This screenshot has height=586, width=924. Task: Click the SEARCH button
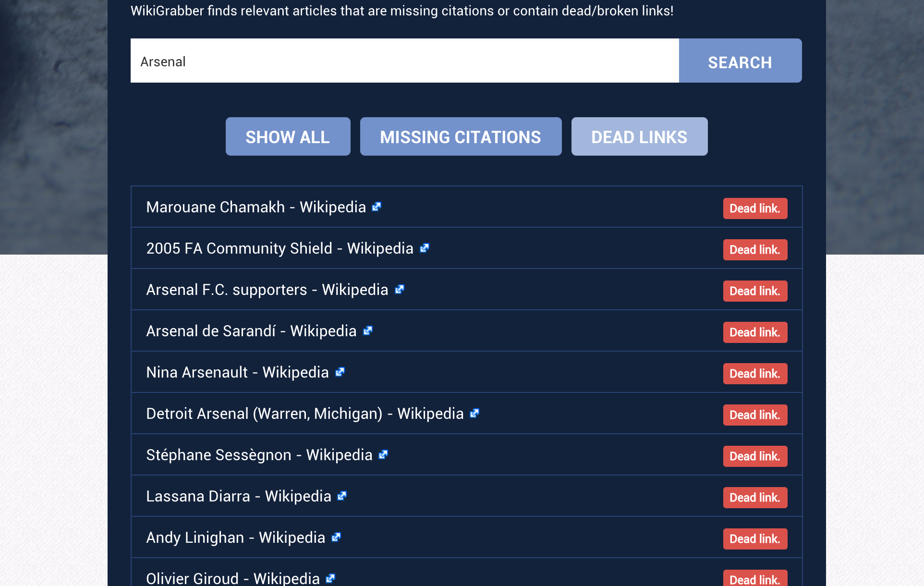click(x=740, y=61)
